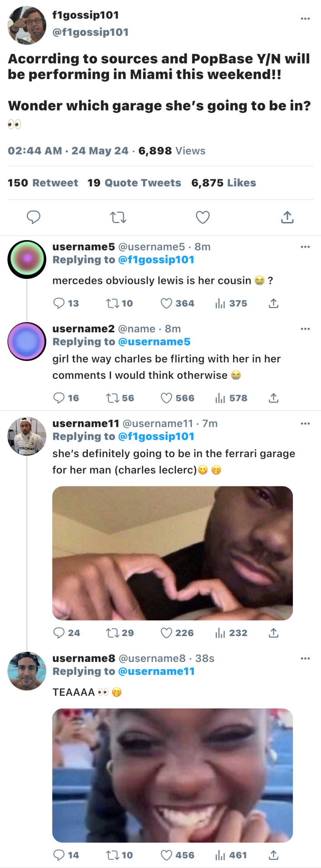321x868 pixels.
Task: Share the main tweet via upload icon
Action: pos(287,217)
